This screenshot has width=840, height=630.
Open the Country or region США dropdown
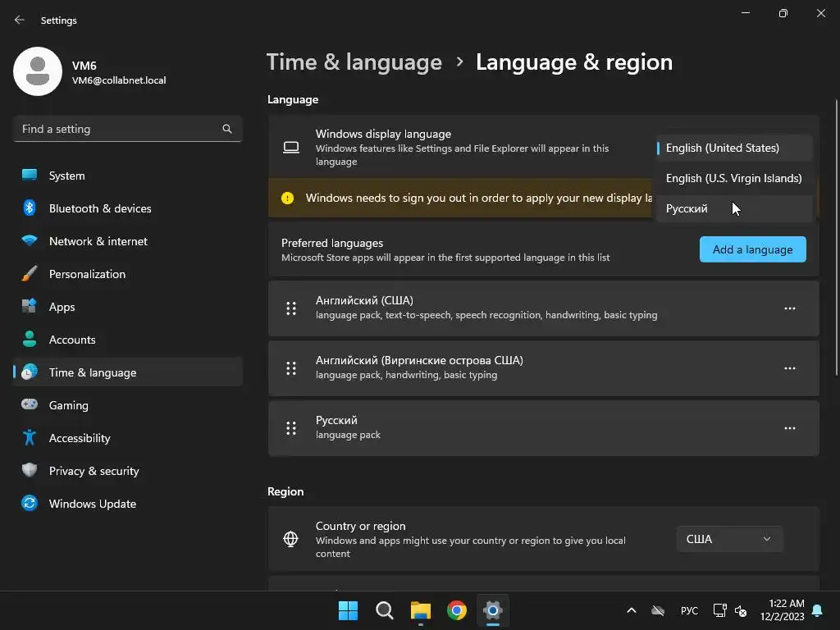tap(729, 539)
